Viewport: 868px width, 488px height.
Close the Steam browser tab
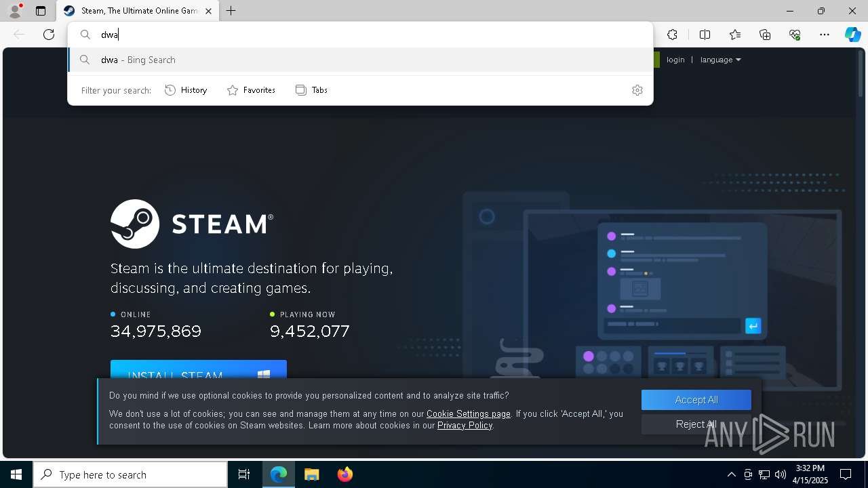tap(208, 11)
